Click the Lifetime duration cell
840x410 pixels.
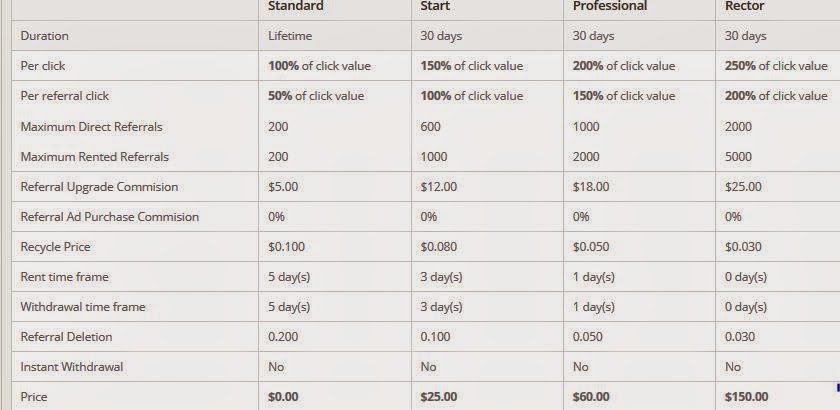point(290,36)
